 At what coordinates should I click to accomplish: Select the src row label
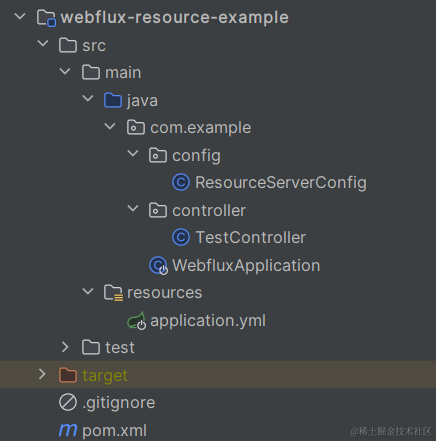click(x=94, y=46)
